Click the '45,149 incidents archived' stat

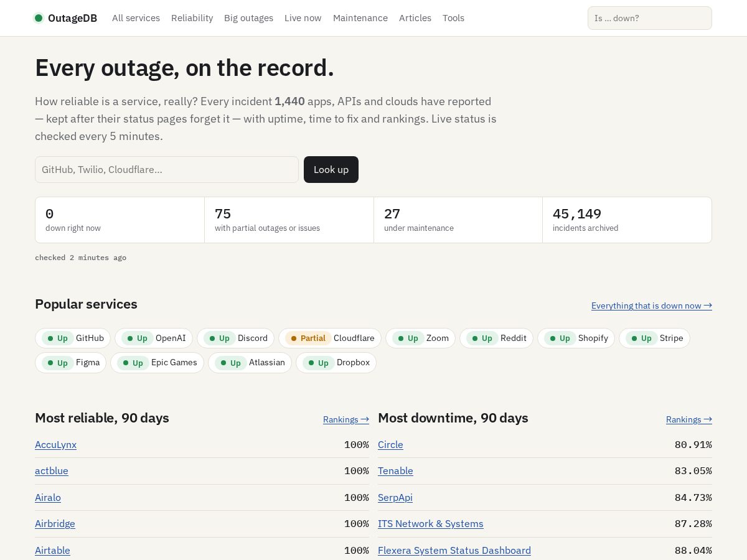click(x=627, y=220)
